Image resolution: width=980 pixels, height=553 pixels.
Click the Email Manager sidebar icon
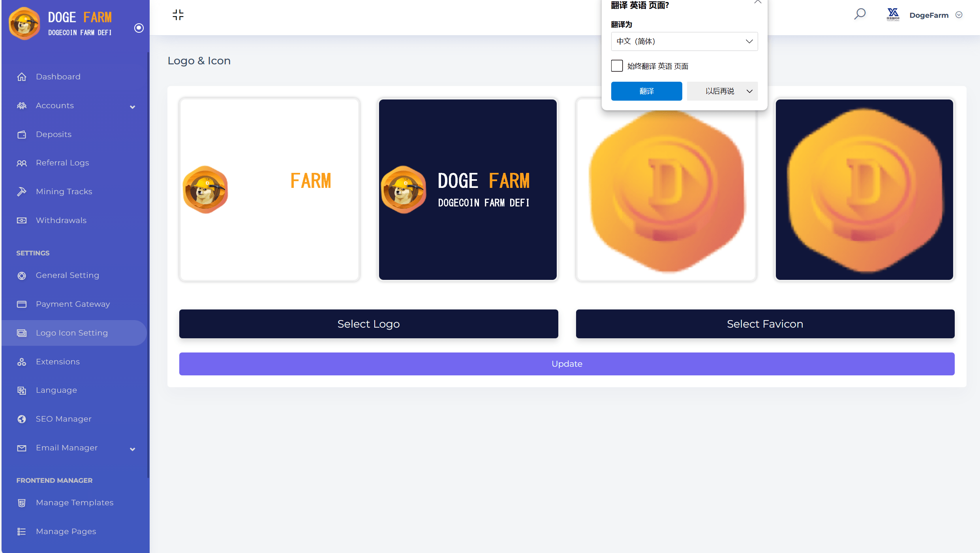pos(22,448)
